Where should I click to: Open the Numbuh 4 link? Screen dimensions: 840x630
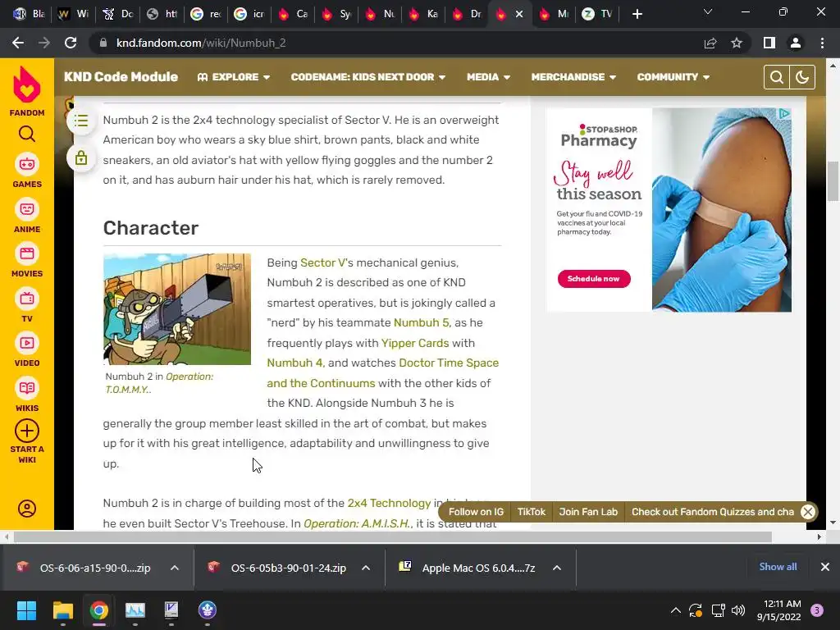pos(294,363)
